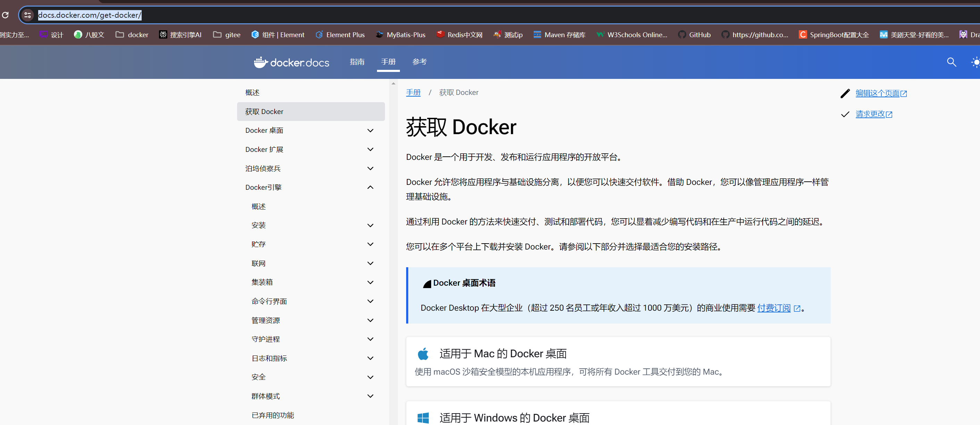Open the 设计 bookmark

(x=51, y=35)
